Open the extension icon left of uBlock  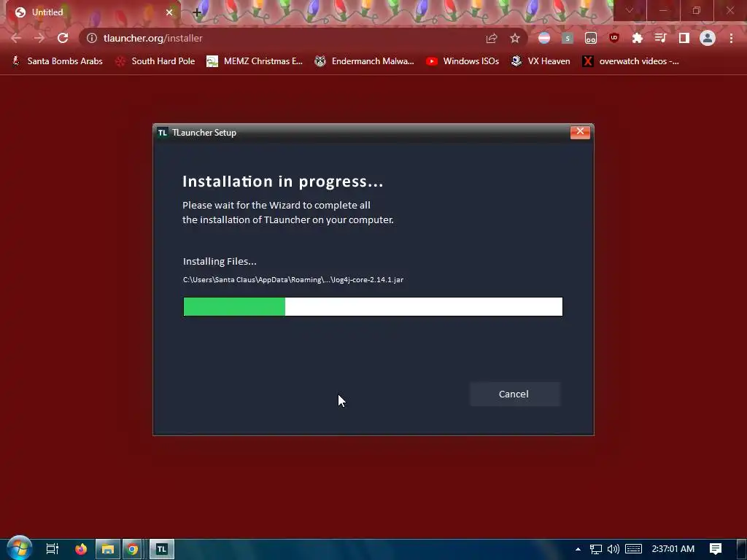(x=591, y=38)
